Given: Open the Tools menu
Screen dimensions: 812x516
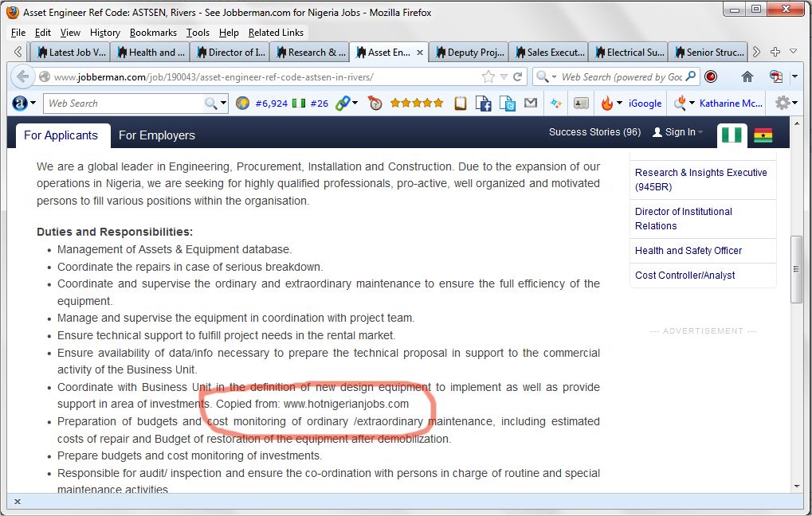Looking at the screenshot, I should [x=198, y=32].
